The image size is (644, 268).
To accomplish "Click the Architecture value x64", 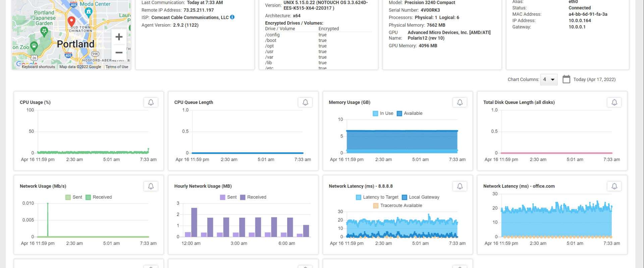I will point(297,16).
